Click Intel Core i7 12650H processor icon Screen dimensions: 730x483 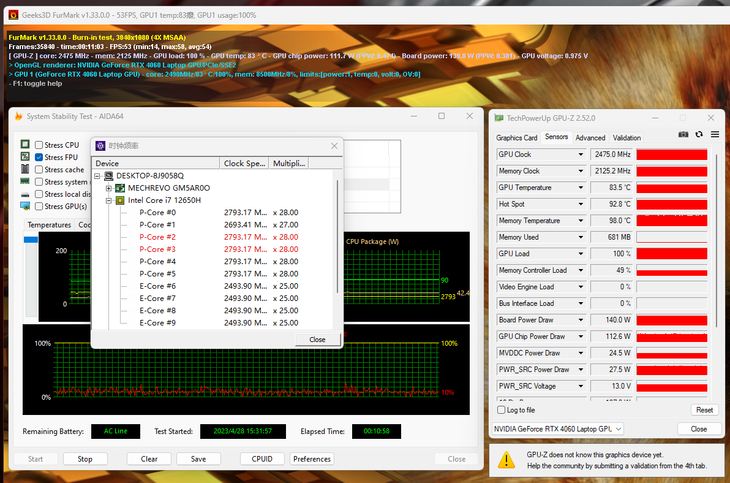coord(120,200)
